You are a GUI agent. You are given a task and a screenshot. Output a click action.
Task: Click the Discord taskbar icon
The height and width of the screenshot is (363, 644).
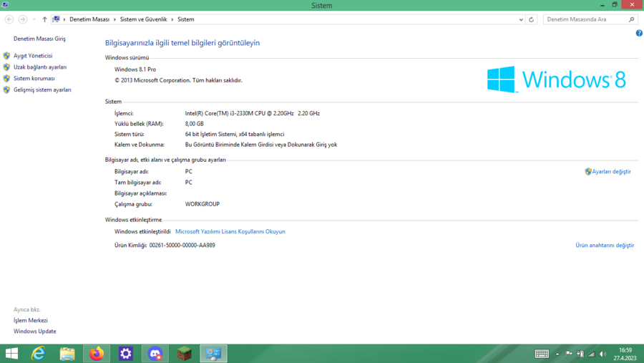(x=155, y=354)
